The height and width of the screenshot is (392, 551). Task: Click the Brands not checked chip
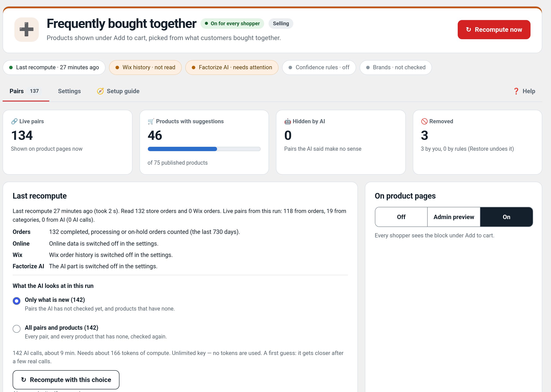point(395,67)
